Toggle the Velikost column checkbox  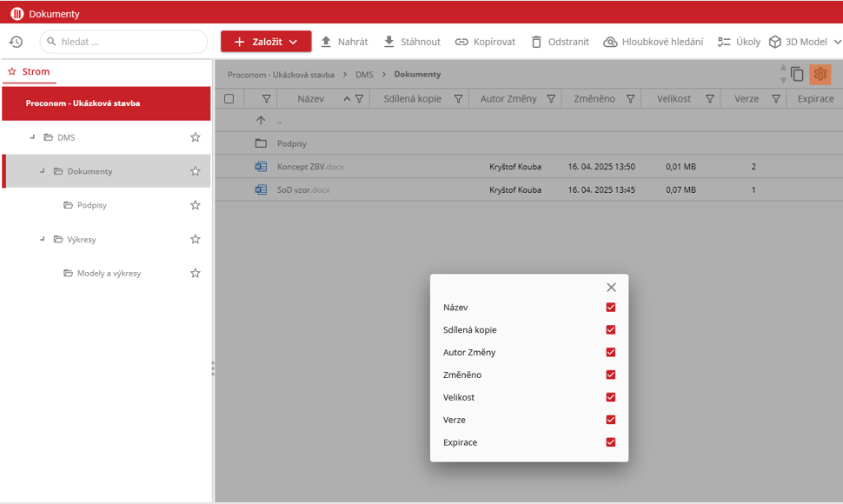tap(611, 397)
